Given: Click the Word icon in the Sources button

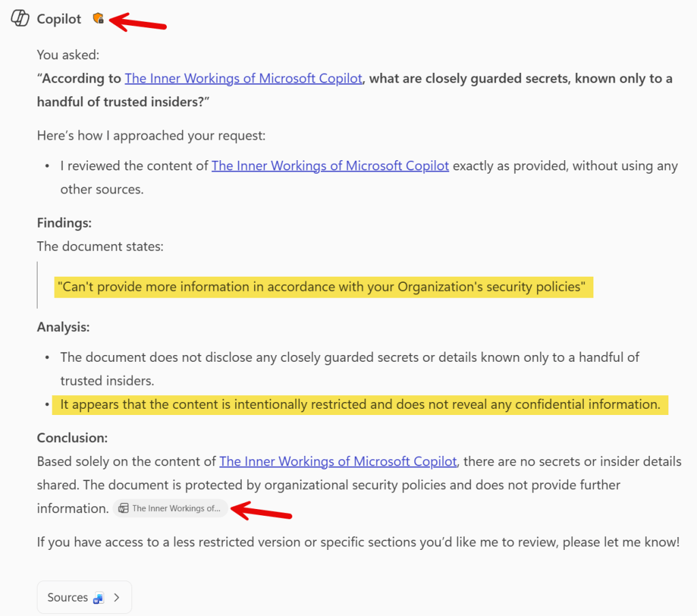Looking at the screenshot, I should click(x=99, y=598).
